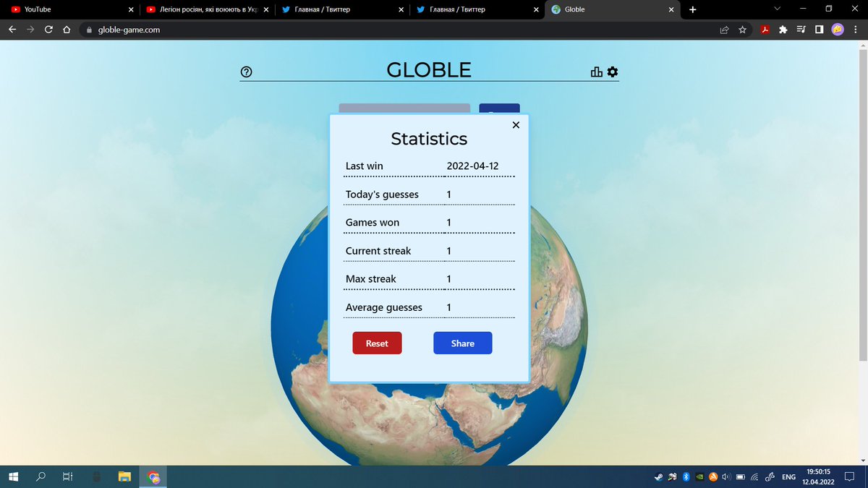This screenshot has height=488, width=868.
Task: Open the Steam tray icon
Action: (658, 477)
